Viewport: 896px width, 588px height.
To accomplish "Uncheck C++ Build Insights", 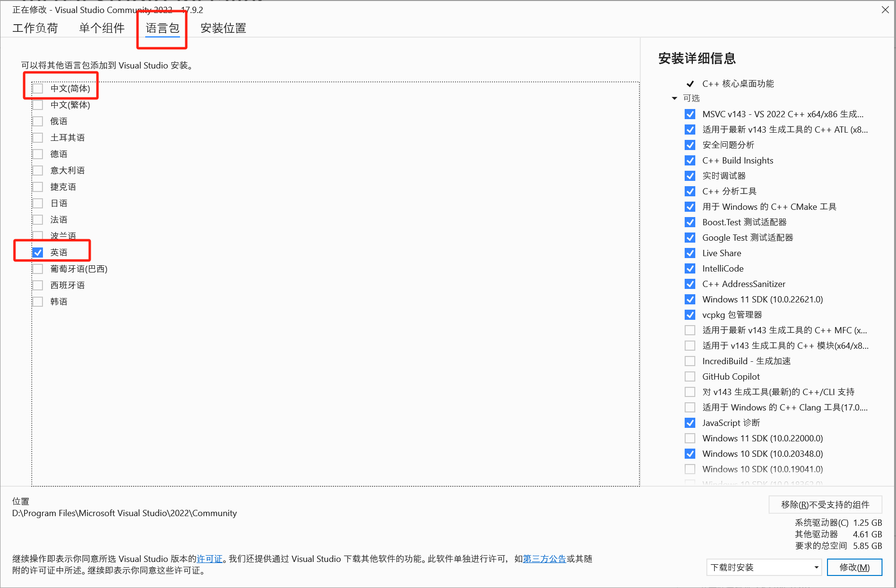I will tap(690, 161).
